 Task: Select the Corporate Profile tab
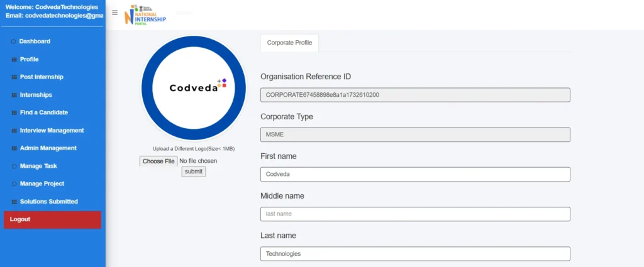pos(290,43)
